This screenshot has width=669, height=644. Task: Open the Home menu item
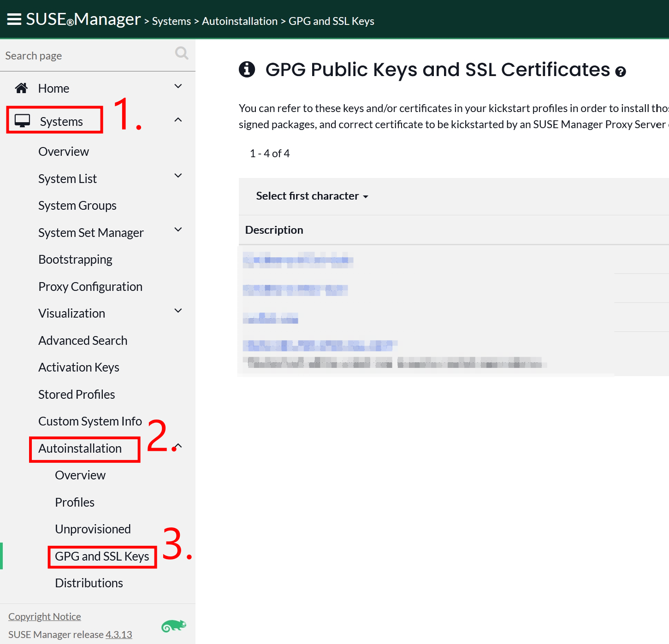pos(53,89)
